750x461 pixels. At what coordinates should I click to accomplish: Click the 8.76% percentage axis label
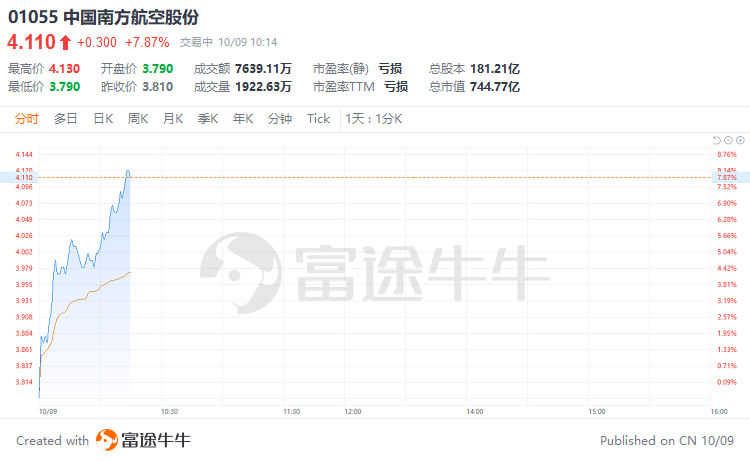pyautogui.click(x=727, y=154)
